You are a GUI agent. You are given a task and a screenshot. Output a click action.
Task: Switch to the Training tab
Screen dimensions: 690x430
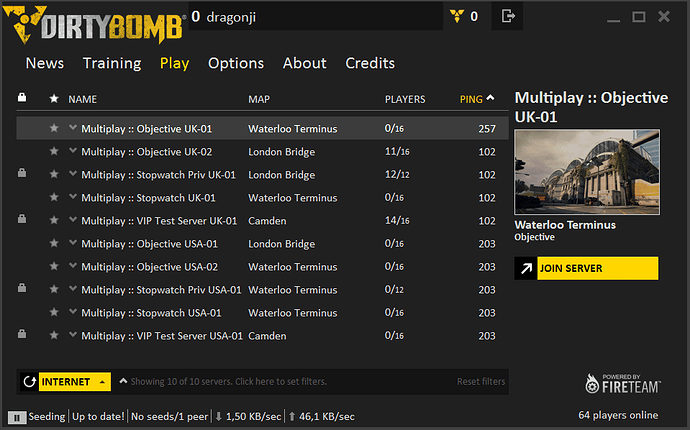[x=112, y=63]
